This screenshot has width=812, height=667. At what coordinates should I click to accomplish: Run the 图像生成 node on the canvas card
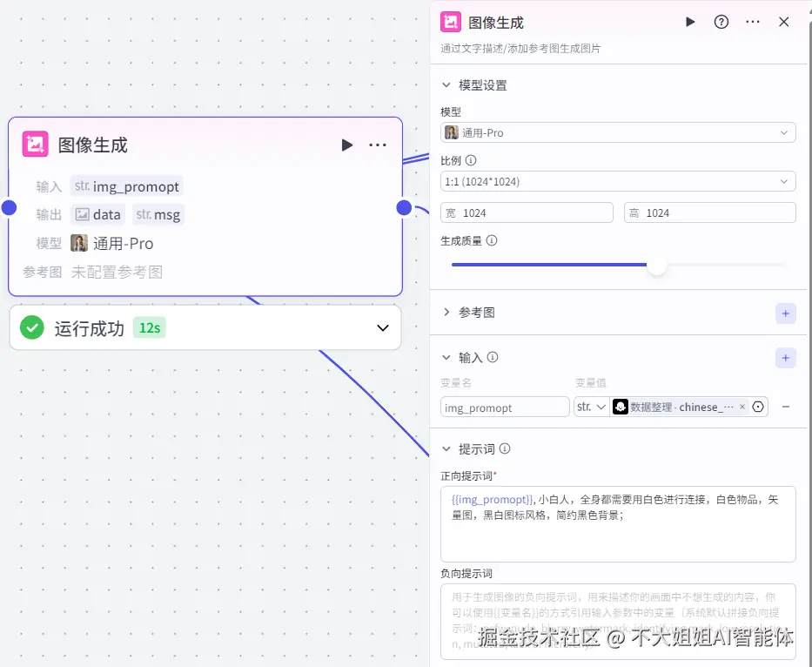(x=347, y=145)
